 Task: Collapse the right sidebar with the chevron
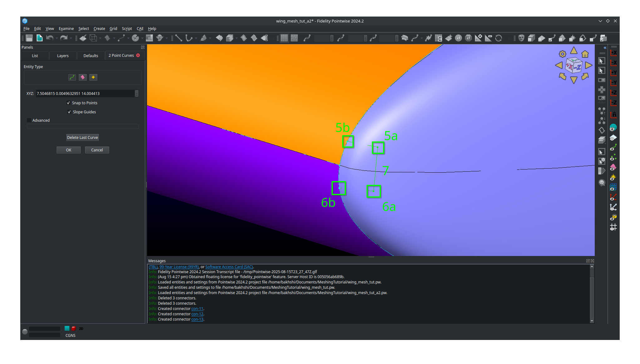[x=605, y=47]
